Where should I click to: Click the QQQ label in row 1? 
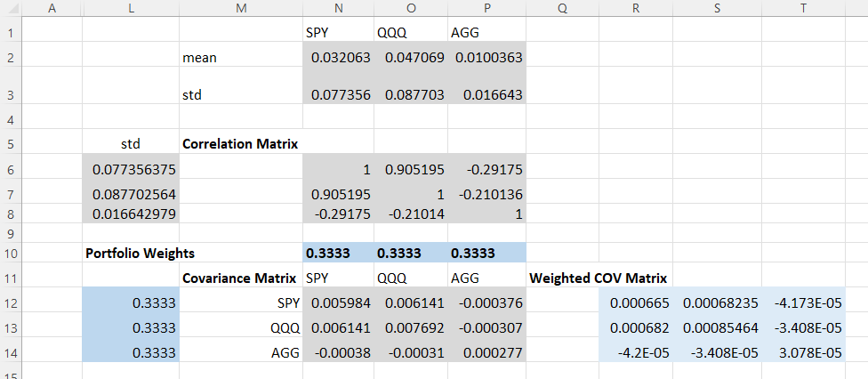point(392,33)
